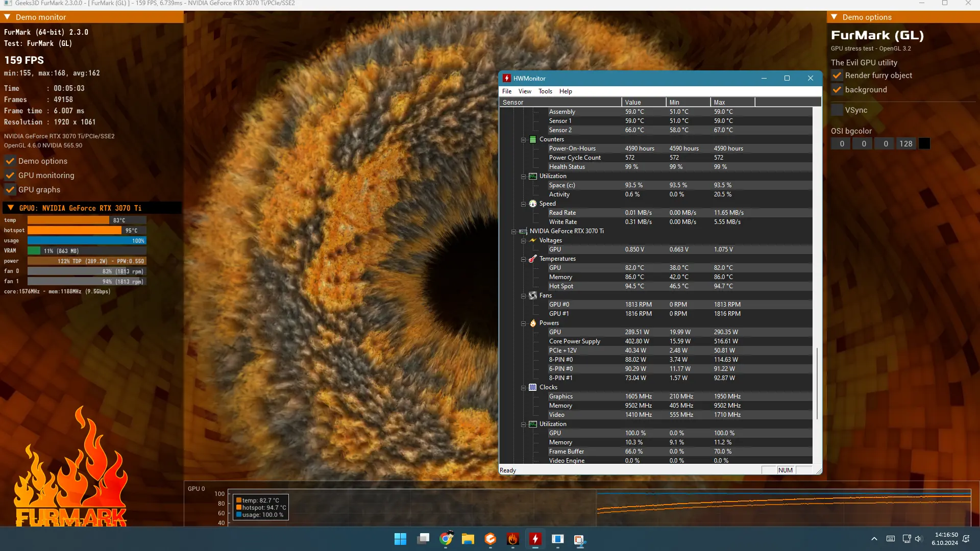Click the Fans category icon

point(533,295)
